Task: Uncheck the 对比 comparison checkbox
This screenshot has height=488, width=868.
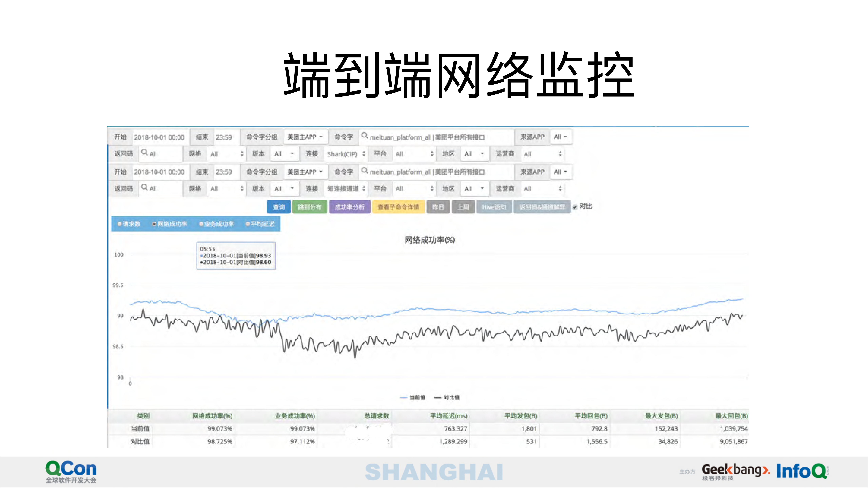Action: (x=575, y=207)
